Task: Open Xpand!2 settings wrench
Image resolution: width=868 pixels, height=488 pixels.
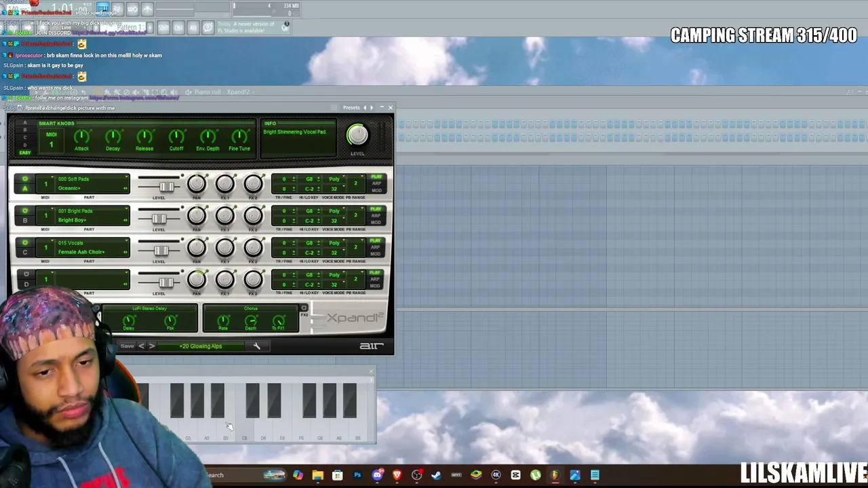Action: coord(256,346)
